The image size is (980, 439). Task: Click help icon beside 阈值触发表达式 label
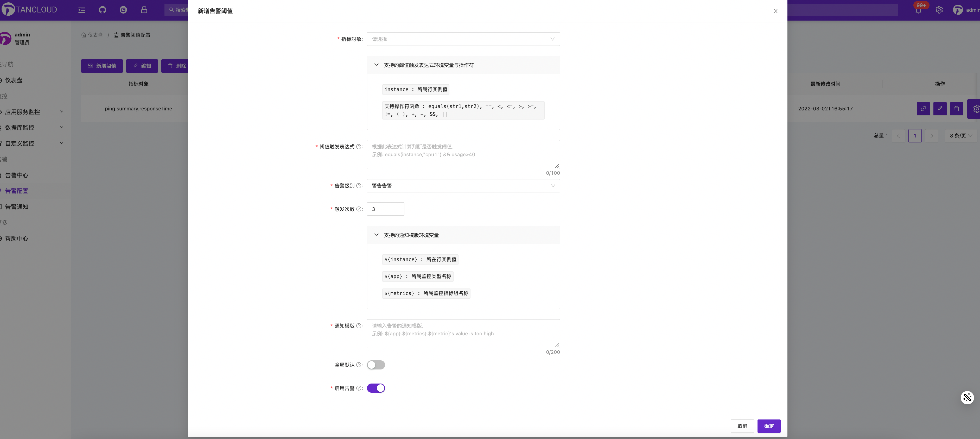tap(358, 147)
